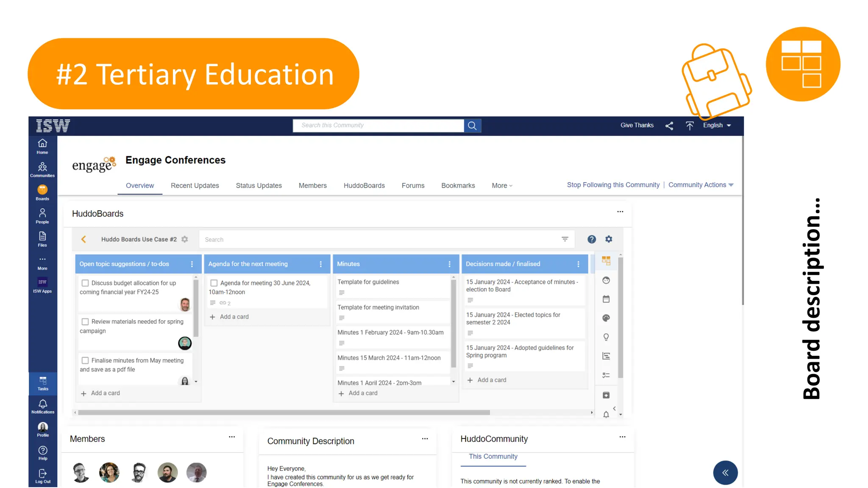Expand the English language dropdown
Viewport: 868px width, 488px height.
[717, 125]
